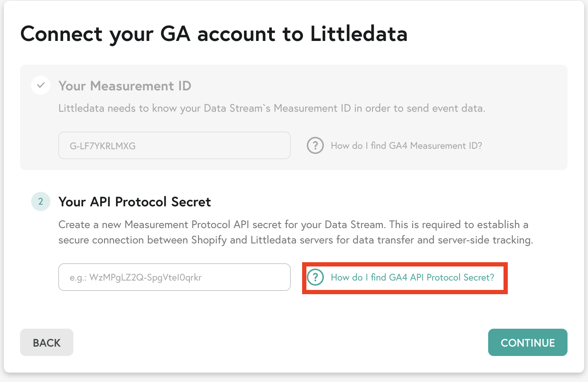588x382 pixels.
Task: Click the CONTINUE button
Action: pos(528,342)
